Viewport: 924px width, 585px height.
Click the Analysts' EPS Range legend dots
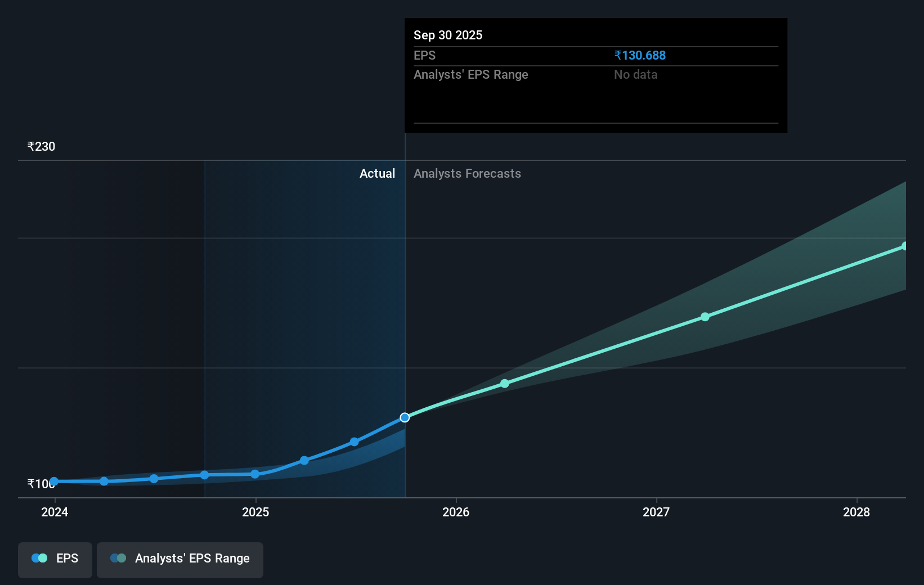(118, 558)
